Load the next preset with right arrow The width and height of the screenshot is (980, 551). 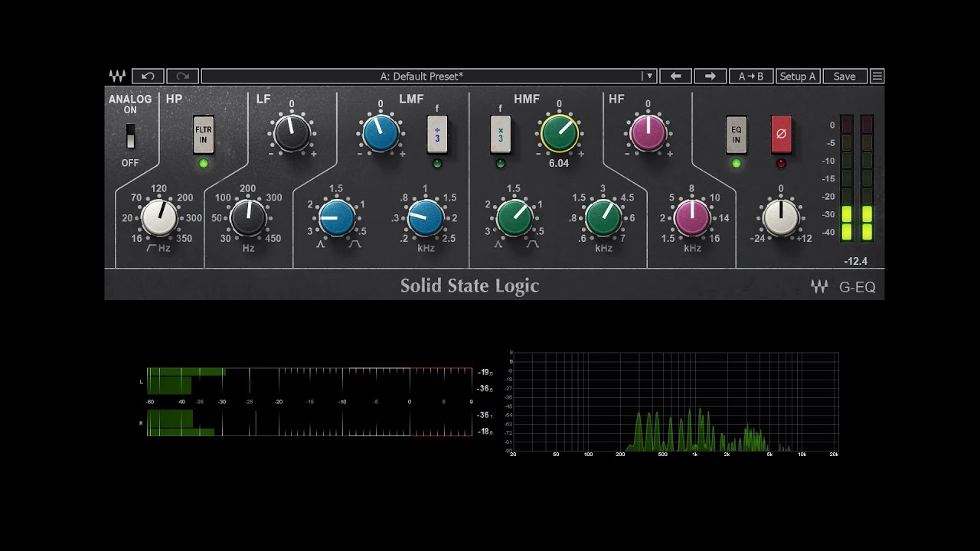710,76
